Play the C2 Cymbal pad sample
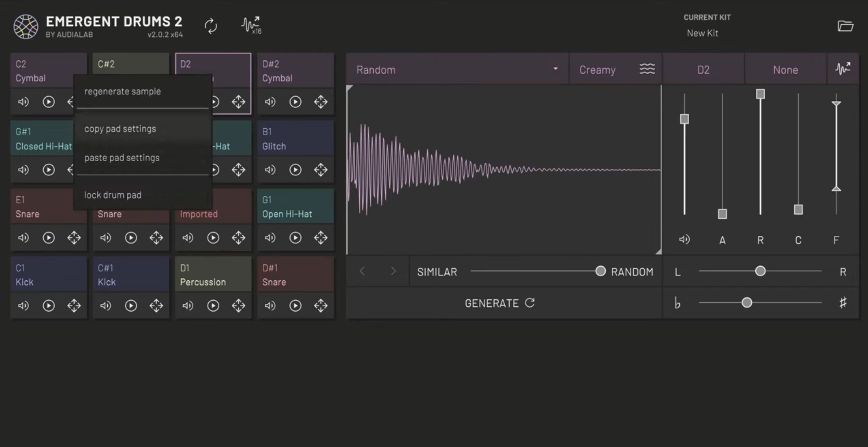Viewport: 868px width, 447px height. [49, 102]
